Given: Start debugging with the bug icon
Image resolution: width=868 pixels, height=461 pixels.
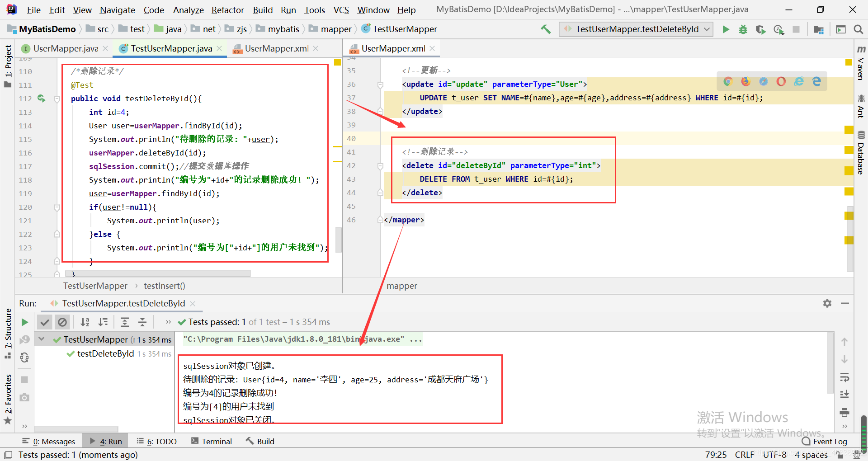Looking at the screenshot, I should pyautogui.click(x=743, y=29).
